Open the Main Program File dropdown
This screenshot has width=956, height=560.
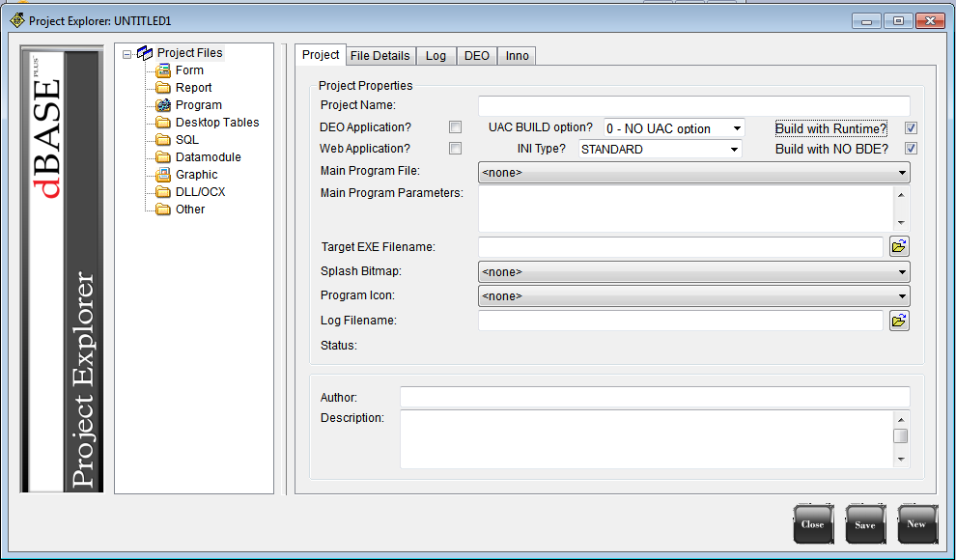(x=694, y=173)
